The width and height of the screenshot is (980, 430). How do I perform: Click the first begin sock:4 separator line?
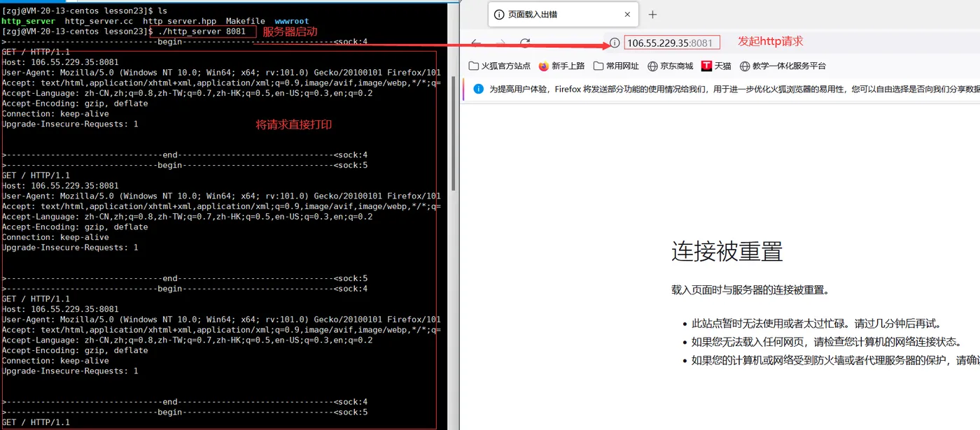tap(185, 42)
